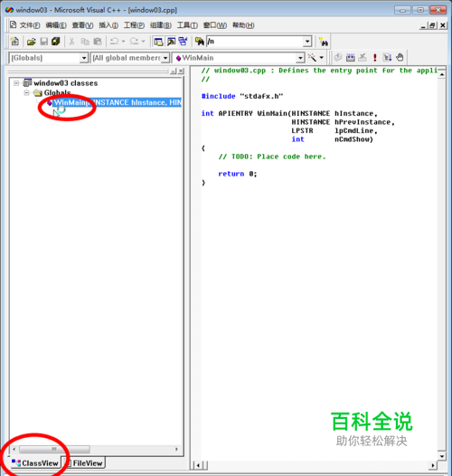Open the All global members filter dropdown
Viewport: 452px width, 476px height.
click(165, 58)
